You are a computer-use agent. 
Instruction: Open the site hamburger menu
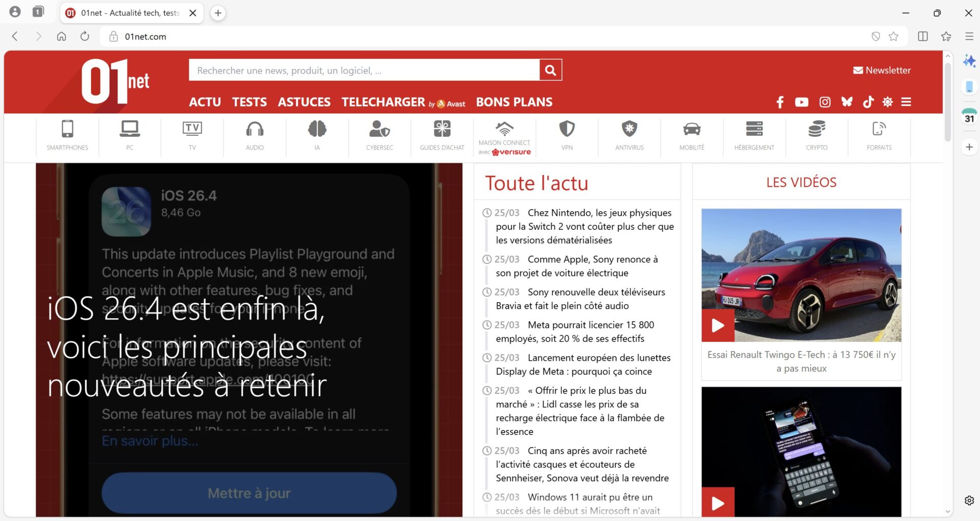906,102
